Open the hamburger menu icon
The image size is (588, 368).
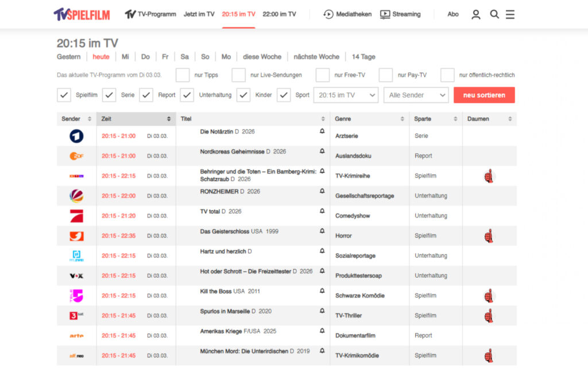(x=510, y=14)
